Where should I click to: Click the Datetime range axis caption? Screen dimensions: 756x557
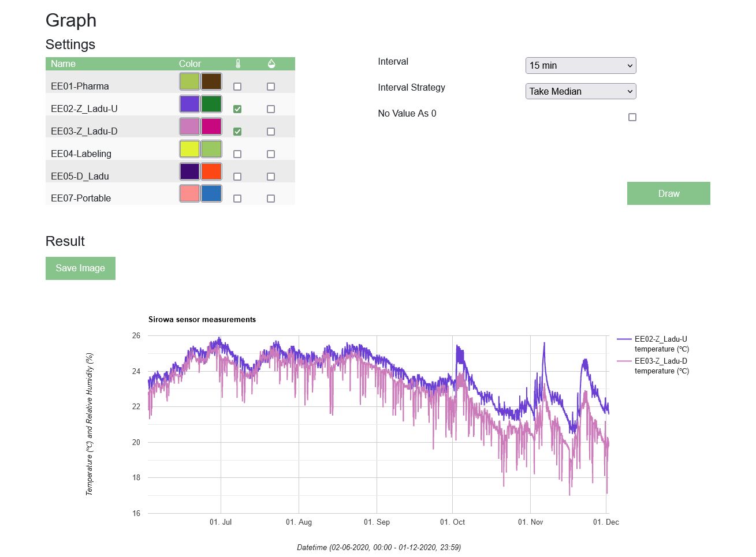tap(379, 547)
